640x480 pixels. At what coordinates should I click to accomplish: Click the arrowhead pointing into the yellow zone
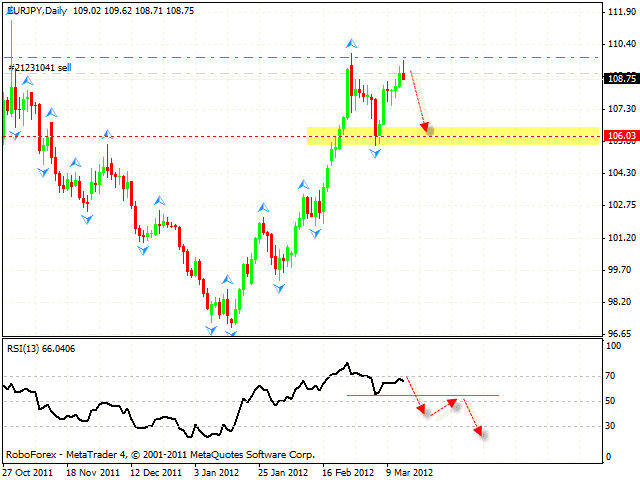tap(427, 126)
